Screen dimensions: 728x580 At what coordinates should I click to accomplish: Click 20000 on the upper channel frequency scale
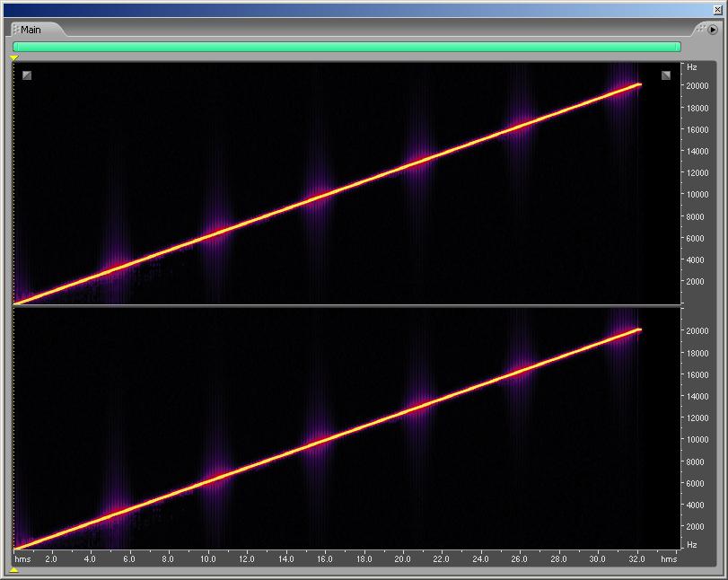(697, 86)
